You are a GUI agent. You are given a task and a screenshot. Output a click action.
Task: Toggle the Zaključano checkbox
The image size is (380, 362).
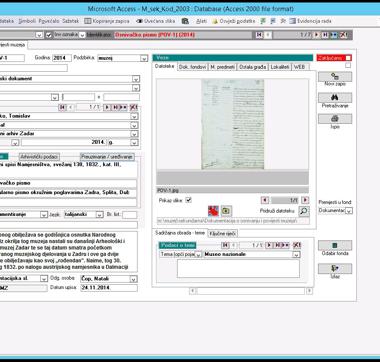point(348,58)
